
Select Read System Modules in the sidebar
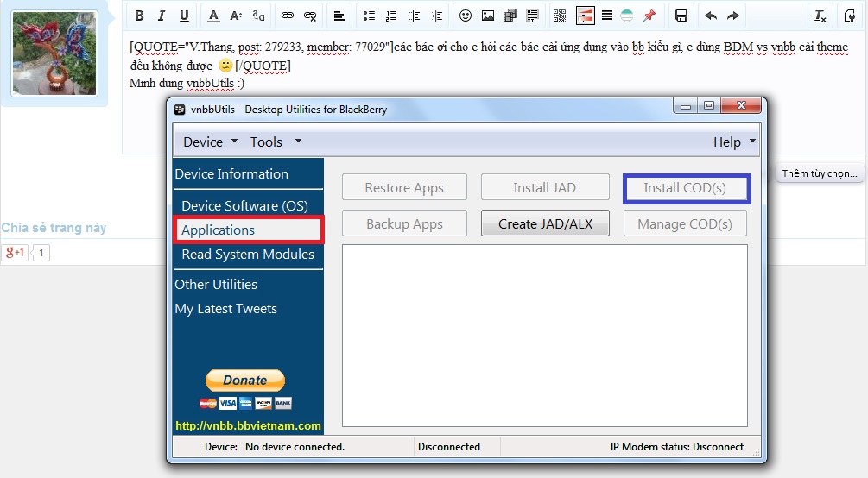[x=248, y=255]
